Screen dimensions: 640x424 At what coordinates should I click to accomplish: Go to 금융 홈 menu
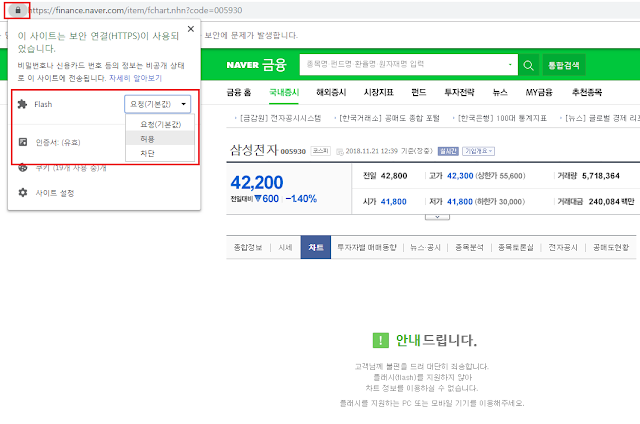coord(239,92)
